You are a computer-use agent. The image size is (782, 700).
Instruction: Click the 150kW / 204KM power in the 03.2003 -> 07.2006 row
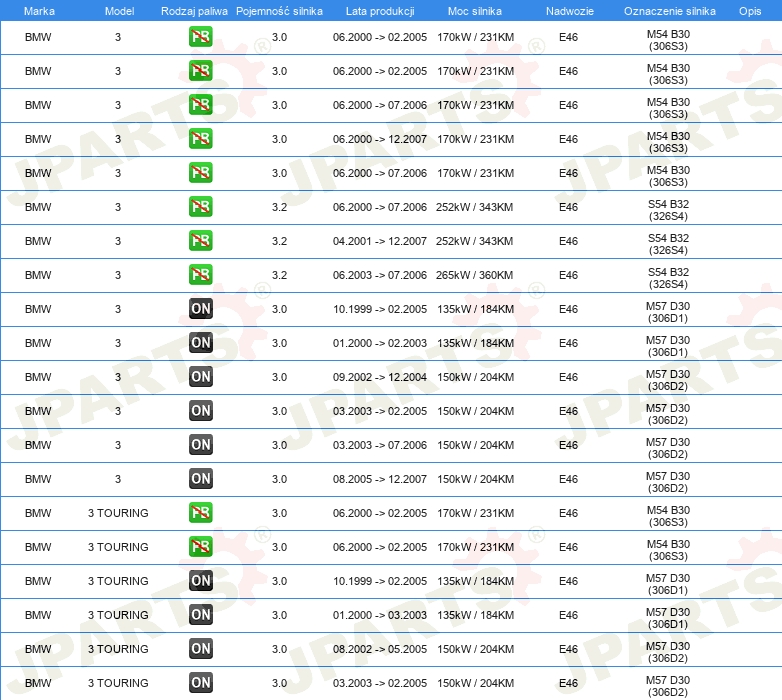[475, 445]
